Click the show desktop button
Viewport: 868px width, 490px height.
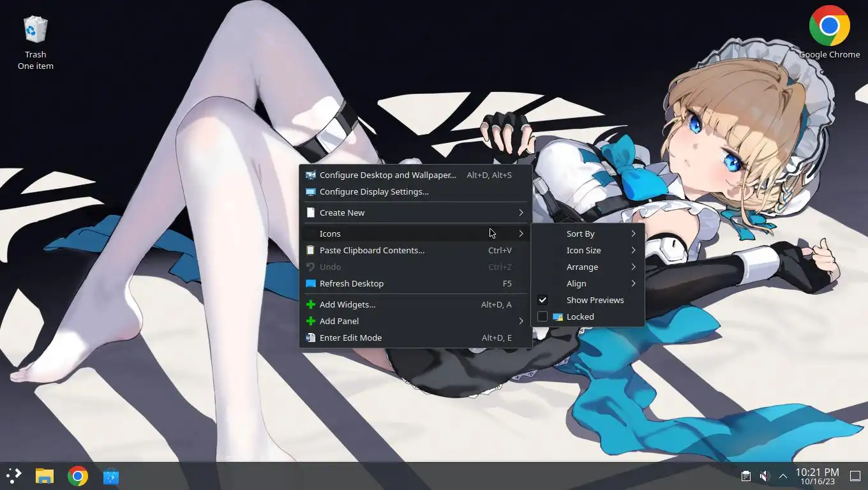(x=855, y=476)
